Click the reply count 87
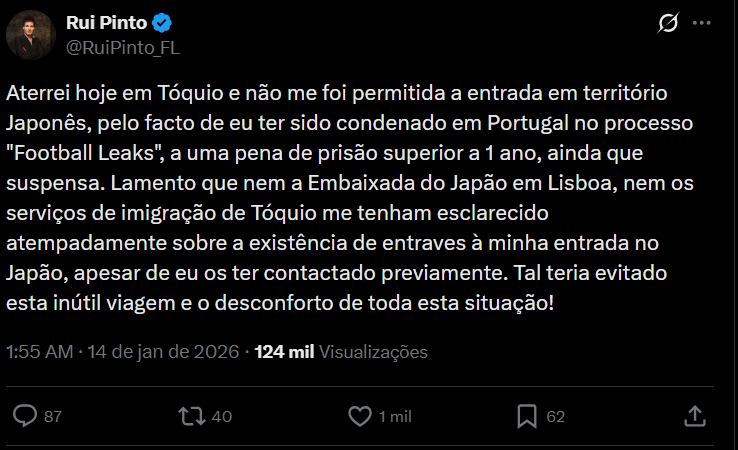The width and height of the screenshot is (738, 450). tap(53, 417)
